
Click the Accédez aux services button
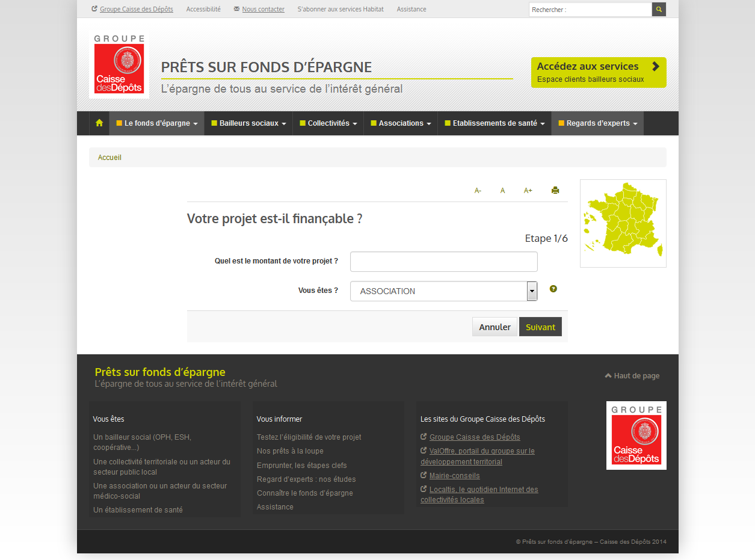click(598, 72)
